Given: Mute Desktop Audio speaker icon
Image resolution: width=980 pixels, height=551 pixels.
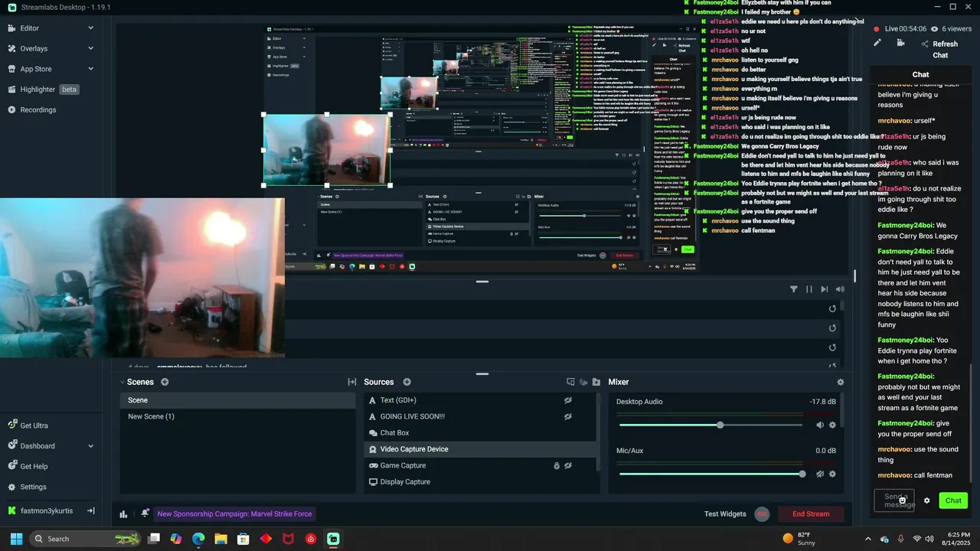Looking at the screenshot, I should (x=820, y=425).
